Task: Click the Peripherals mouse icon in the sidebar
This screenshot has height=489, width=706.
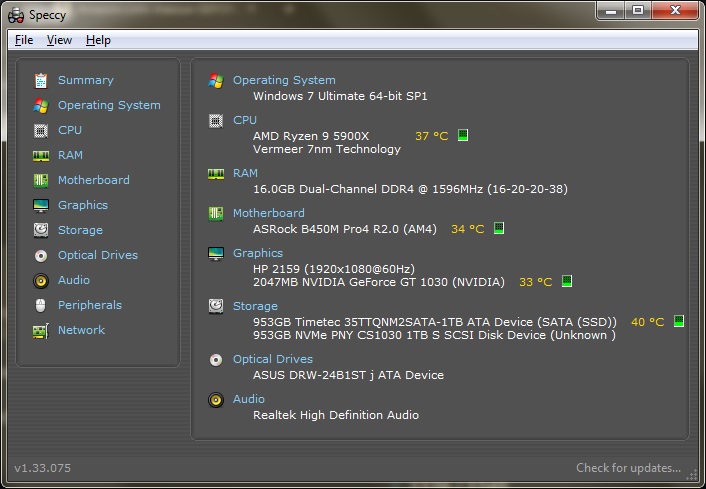Action: (x=41, y=305)
